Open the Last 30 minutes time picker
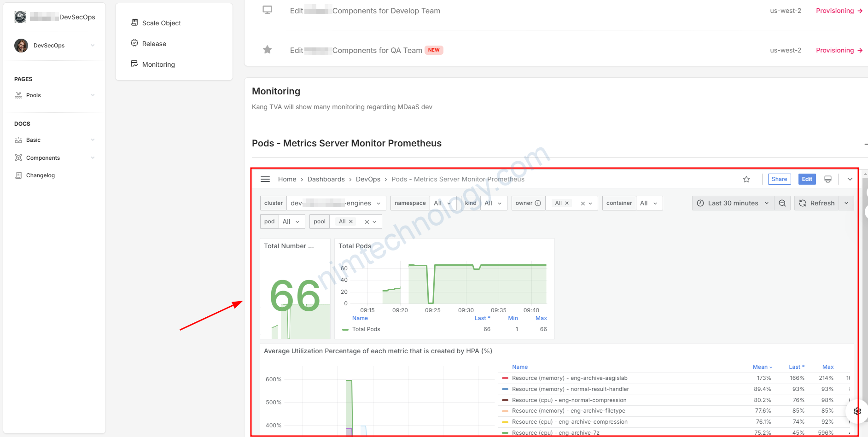 (x=733, y=203)
